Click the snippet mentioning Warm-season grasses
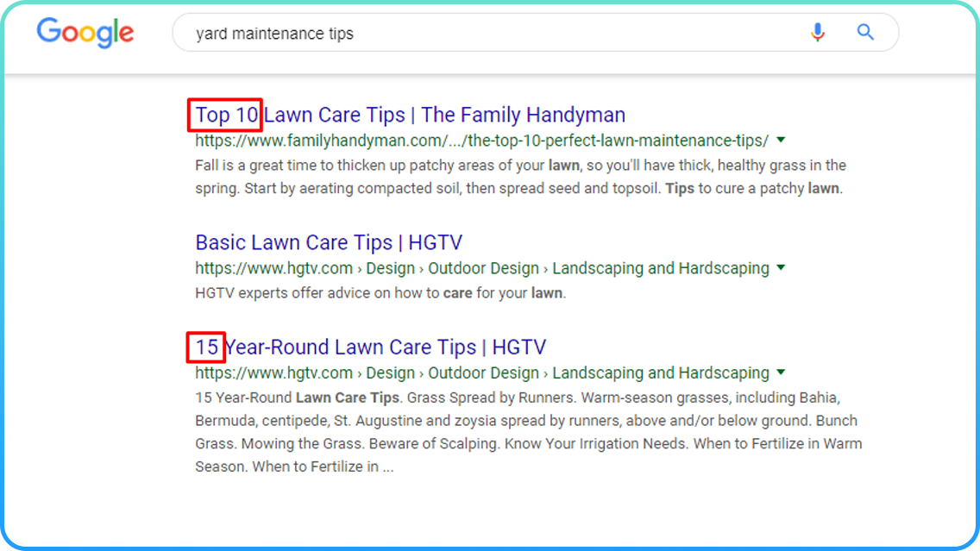Image resolution: width=980 pixels, height=551 pixels. [x=528, y=433]
